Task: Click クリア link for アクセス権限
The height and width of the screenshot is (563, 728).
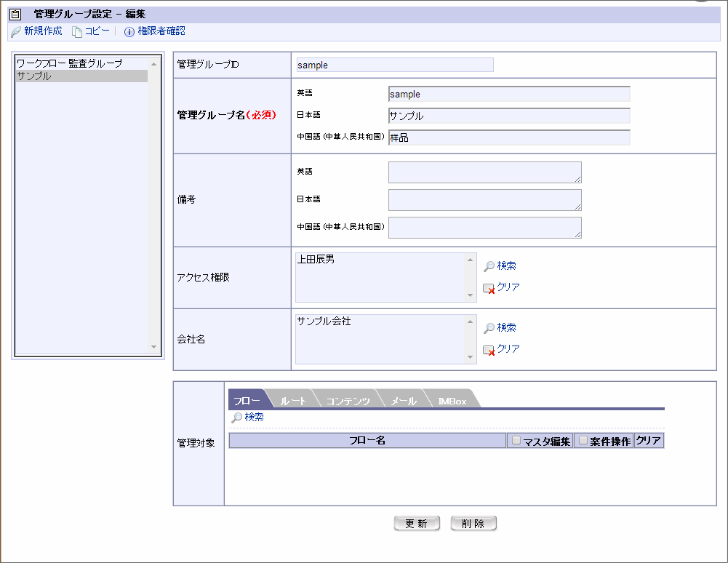Action: tap(508, 287)
